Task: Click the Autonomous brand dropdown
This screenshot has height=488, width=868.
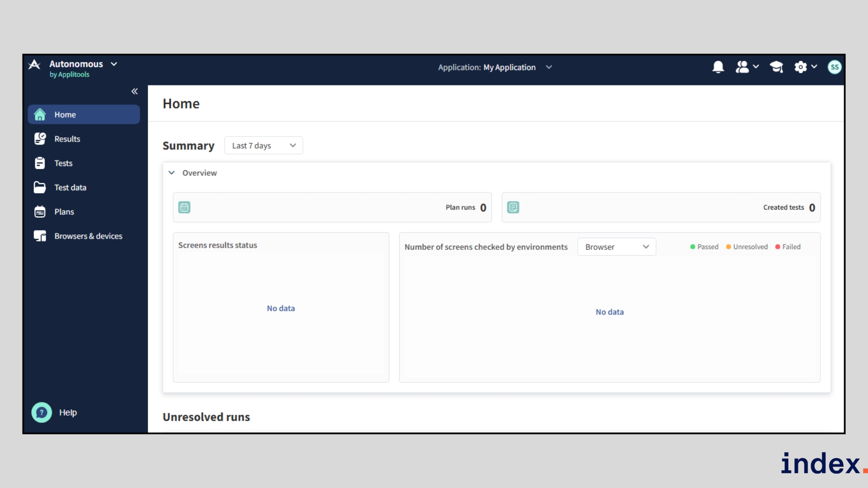Action: (x=114, y=64)
